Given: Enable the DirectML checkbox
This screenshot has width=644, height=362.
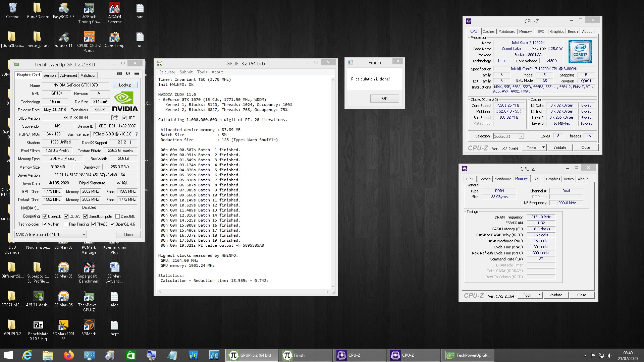Looking at the screenshot, I should pos(117,217).
